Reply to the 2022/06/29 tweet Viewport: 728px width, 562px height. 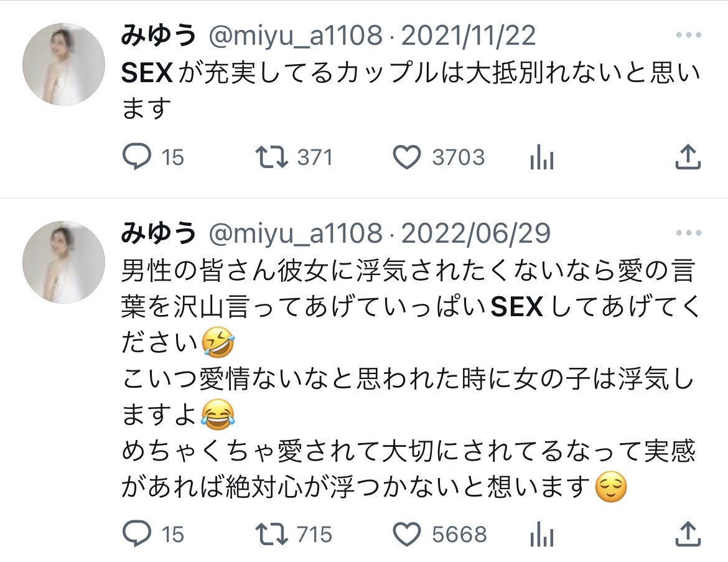pos(136,533)
